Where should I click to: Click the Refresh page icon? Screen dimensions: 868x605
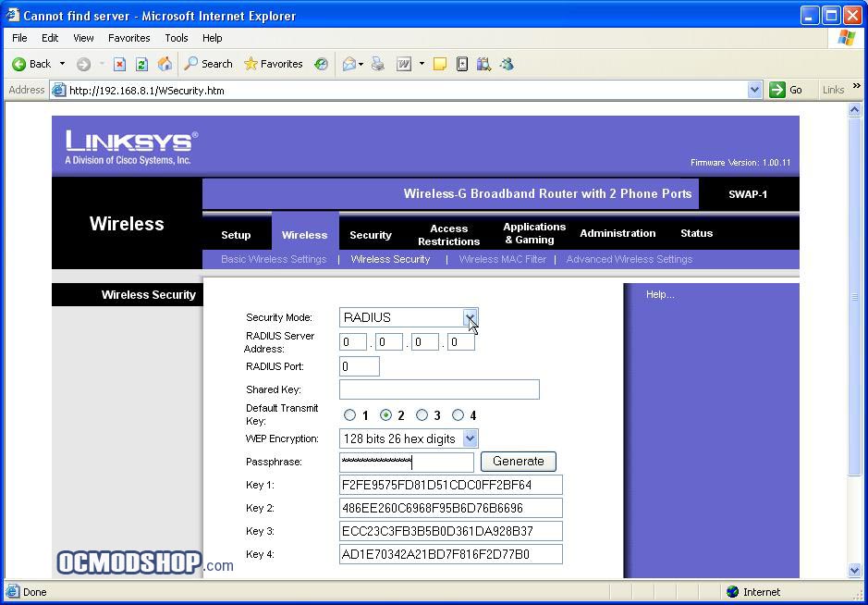click(x=141, y=64)
